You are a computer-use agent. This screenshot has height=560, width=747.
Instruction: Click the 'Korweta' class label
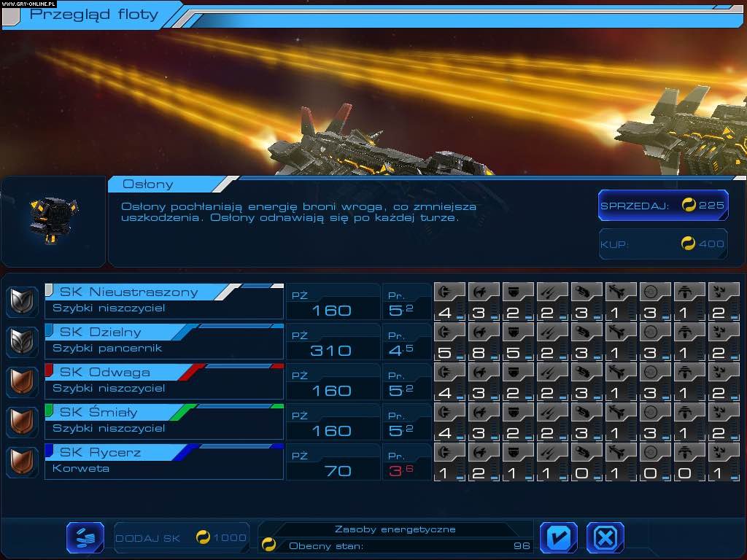click(81, 468)
